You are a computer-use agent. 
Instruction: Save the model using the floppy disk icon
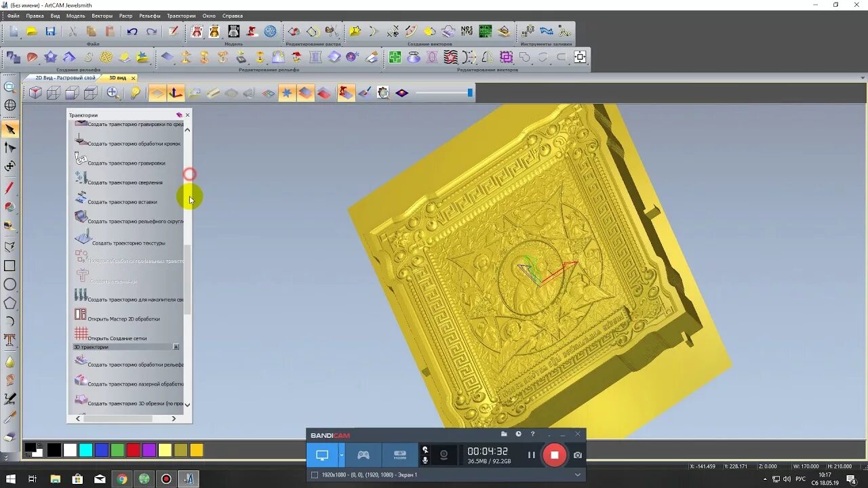point(50,31)
